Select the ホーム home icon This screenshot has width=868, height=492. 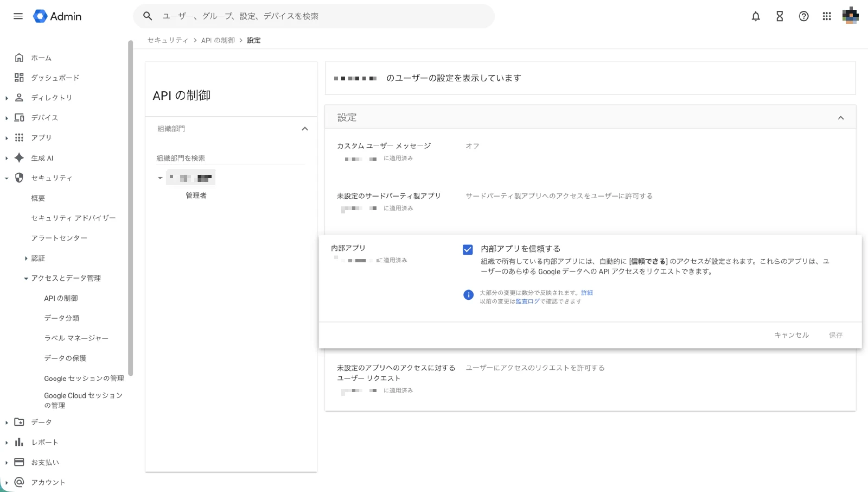pos(19,57)
